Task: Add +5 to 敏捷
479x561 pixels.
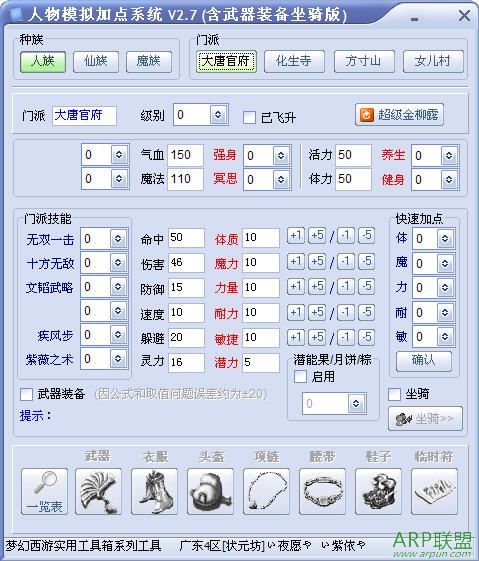Action: tap(317, 337)
